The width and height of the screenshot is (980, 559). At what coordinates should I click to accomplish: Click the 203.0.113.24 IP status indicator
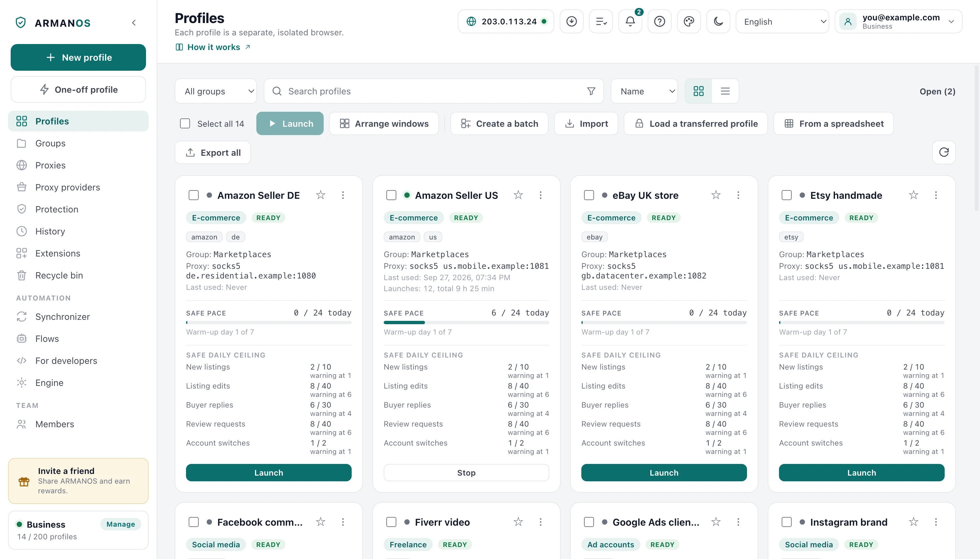point(506,21)
